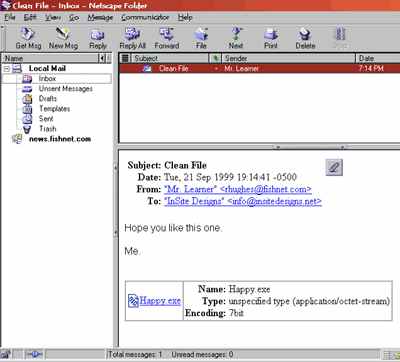Screen dimensions: 400x362
Task: Select the Trash folder
Action: click(48, 129)
